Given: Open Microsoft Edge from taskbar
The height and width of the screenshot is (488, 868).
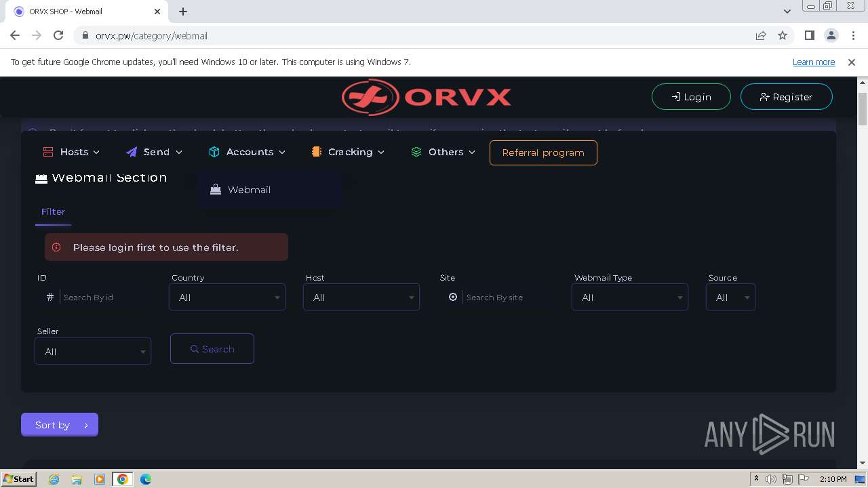Looking at the screenshot, I should [145, 479].
